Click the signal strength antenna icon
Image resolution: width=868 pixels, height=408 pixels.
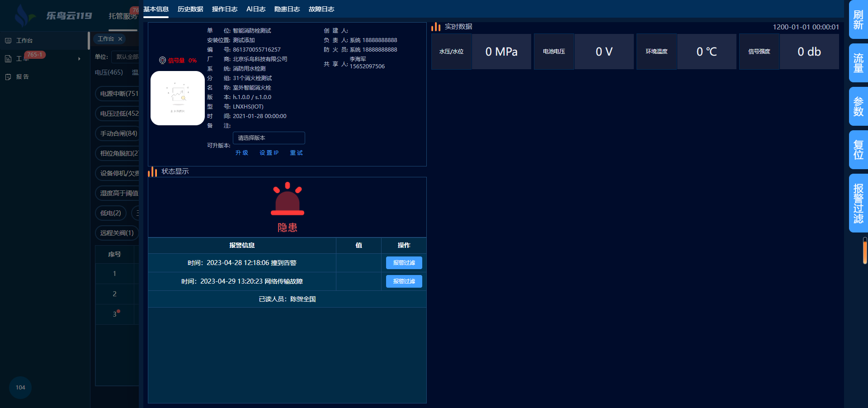tap(163, 60)
